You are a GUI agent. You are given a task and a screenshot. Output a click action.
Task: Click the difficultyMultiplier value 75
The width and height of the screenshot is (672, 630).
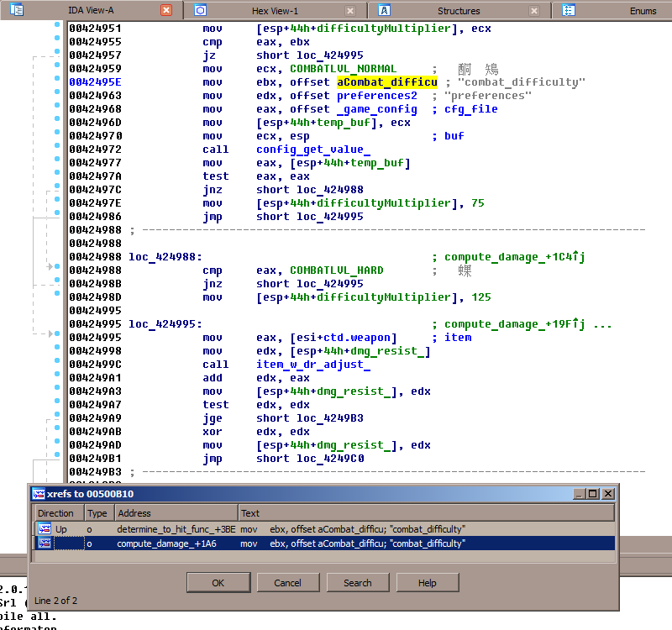477,202
